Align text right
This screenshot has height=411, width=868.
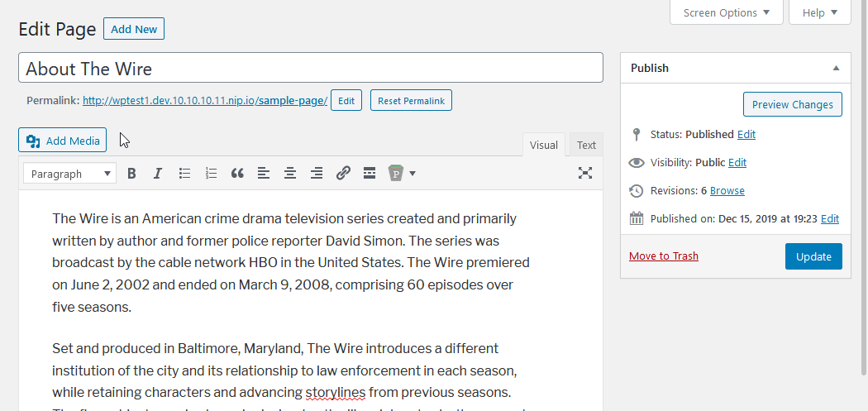point(316,174)
